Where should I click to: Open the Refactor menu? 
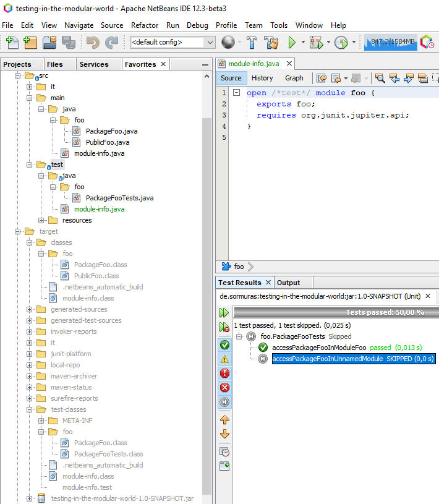point(145,25)
